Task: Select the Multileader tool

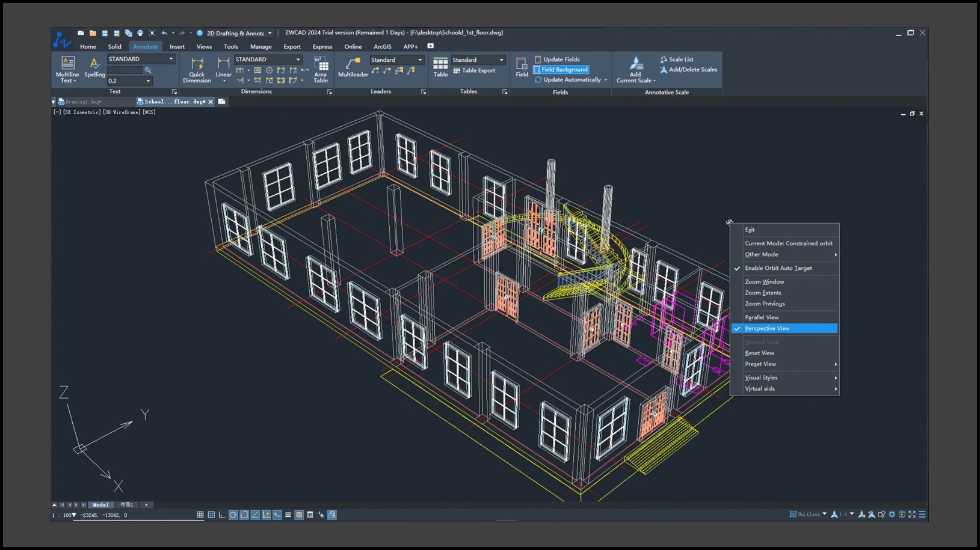Action: point(353,64)
